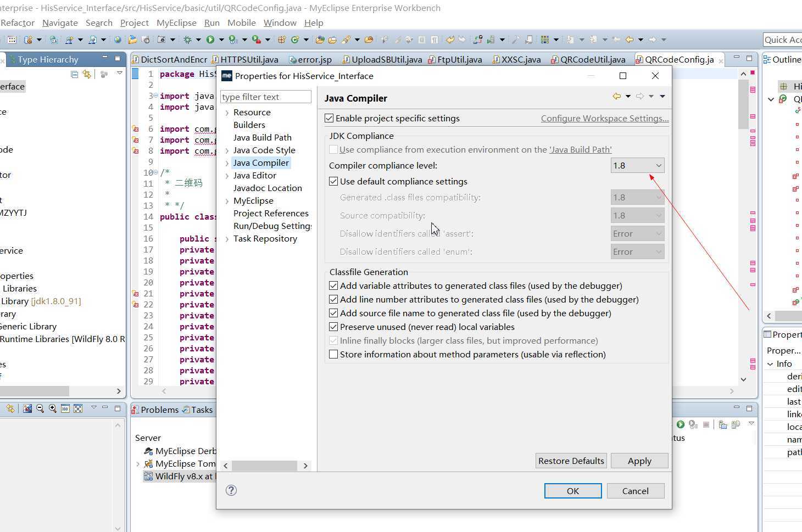Expand the MyEclipse tree node
Screen dimensions: 802x532
pos(227,201)
